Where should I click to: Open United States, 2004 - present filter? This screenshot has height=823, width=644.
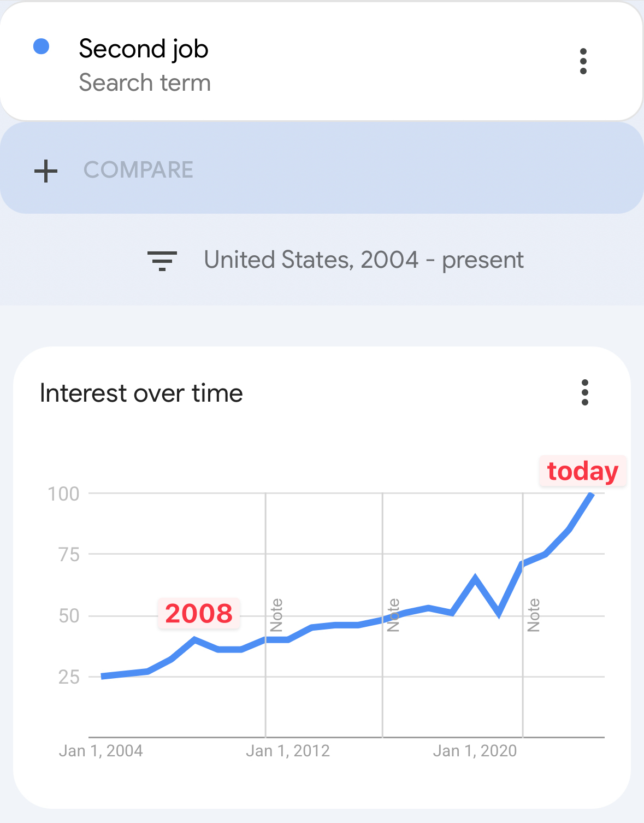click(x=364, y=260)
